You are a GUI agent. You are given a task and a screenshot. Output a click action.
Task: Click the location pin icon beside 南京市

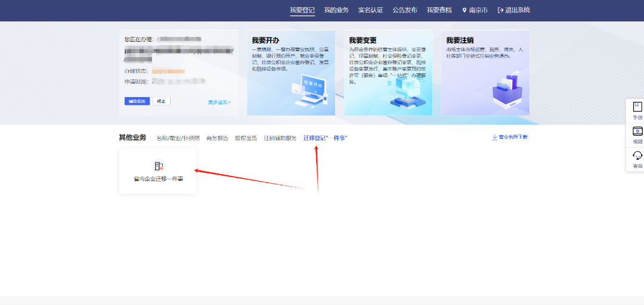[x=465, y=10]
